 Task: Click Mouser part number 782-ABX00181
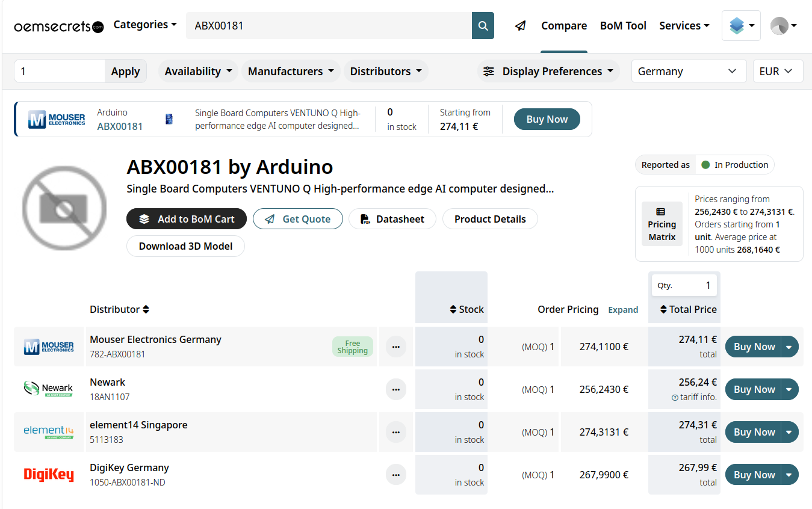(x=117, y=354)
